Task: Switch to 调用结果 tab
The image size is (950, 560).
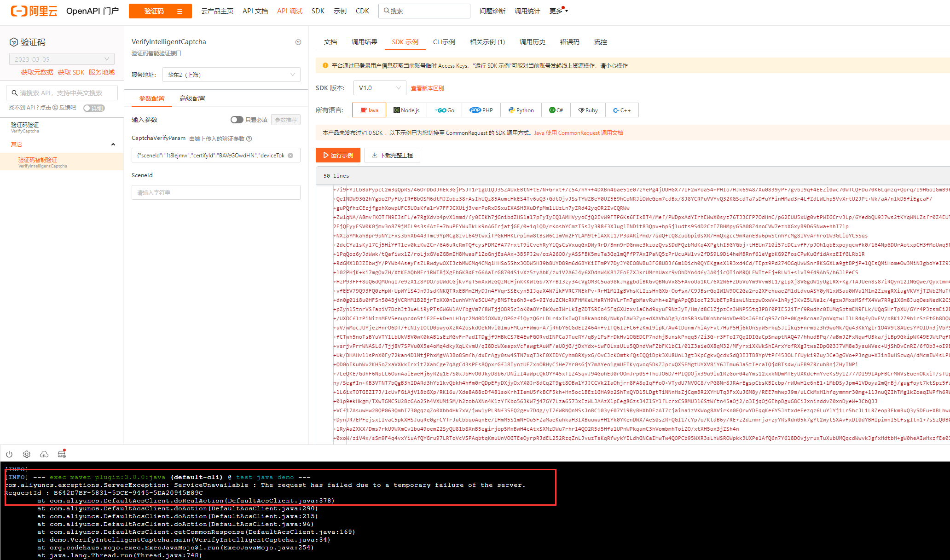Action: click(x=365, y=42)
